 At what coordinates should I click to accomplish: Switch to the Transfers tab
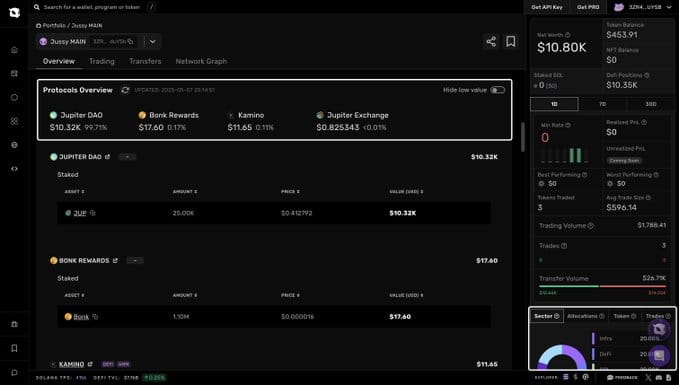click(145, 61)
